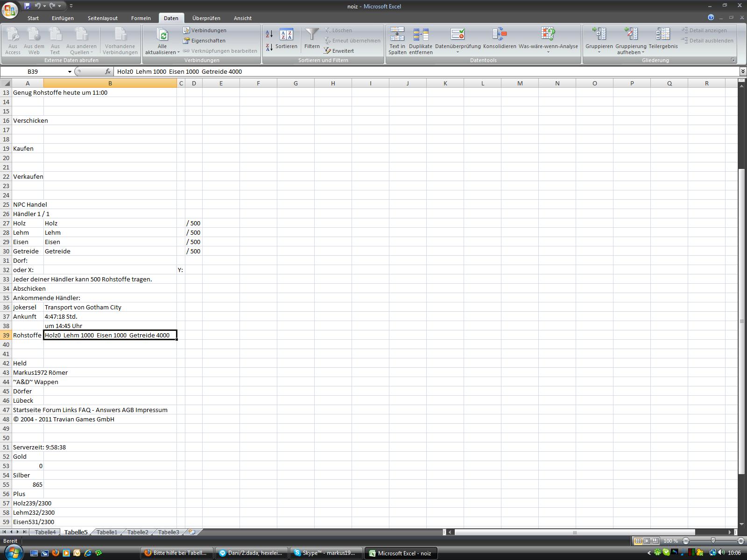Open Skype taskbar button
Screen dimensions: 747x560
point(325,553)
